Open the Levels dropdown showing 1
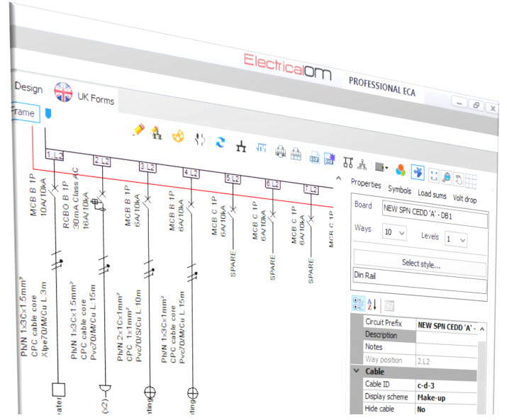The image size is (507, 420). (455, 239)
